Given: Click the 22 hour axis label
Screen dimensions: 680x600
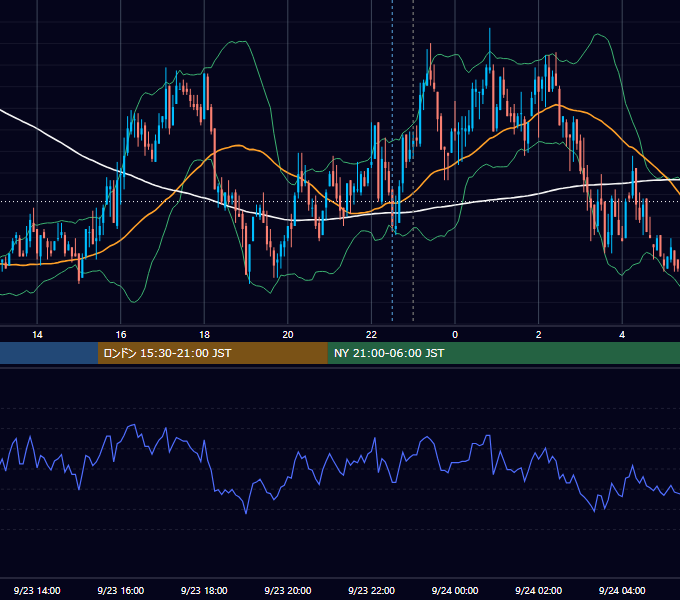Looking at the screenshot, I should pyautogui.click(x=372, y=335).
